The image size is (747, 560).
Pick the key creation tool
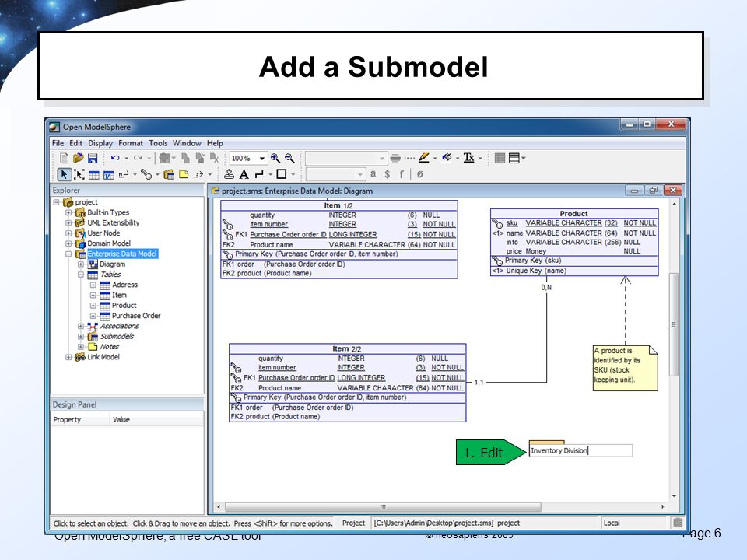point(147,175)
